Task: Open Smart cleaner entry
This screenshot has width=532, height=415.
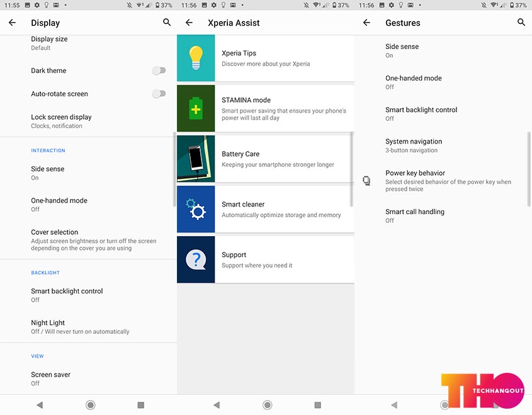Action: click(266, 209)
